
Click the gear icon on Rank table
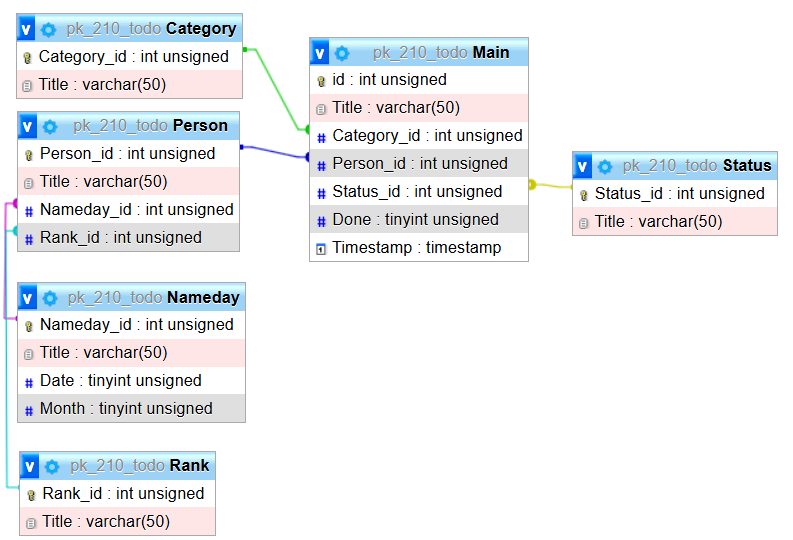[52, 466]
